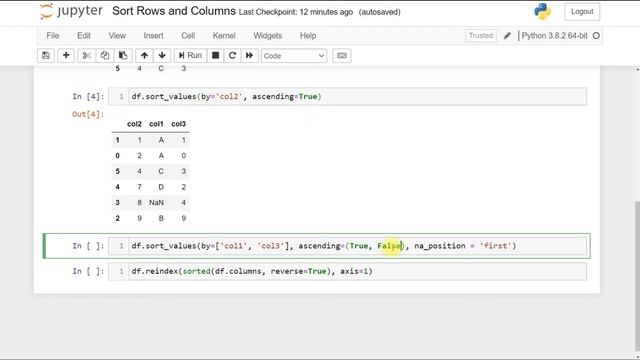Open the Edit menu

tap(84, 36)
